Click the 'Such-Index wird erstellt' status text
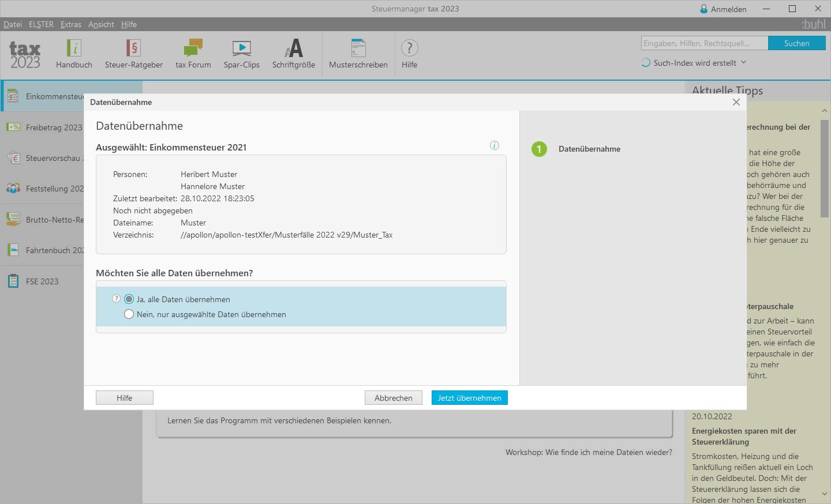 (x=695, y=63)
